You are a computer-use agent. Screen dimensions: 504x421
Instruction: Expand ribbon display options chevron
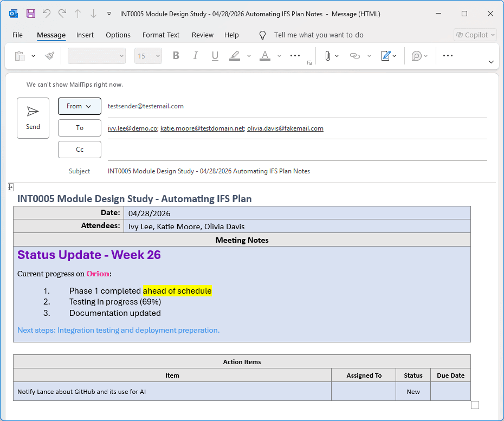pyautogui.click(x=491, y=62)
